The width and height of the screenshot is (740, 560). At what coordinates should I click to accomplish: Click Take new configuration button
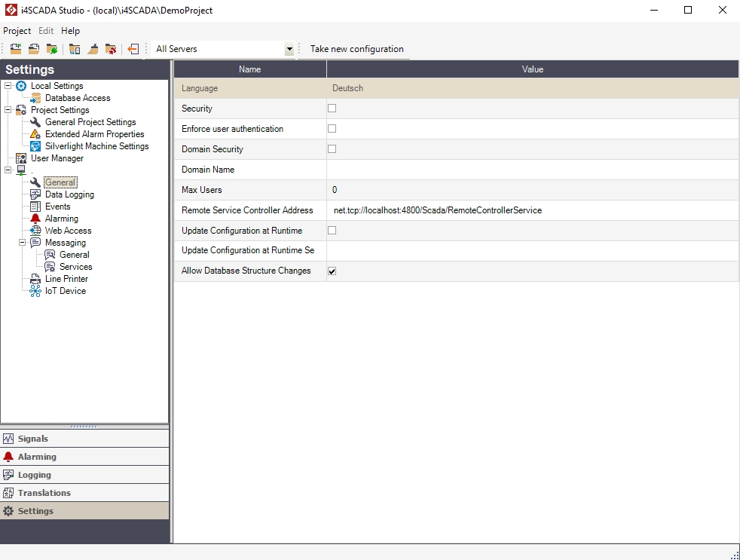(x=356, y=49)
